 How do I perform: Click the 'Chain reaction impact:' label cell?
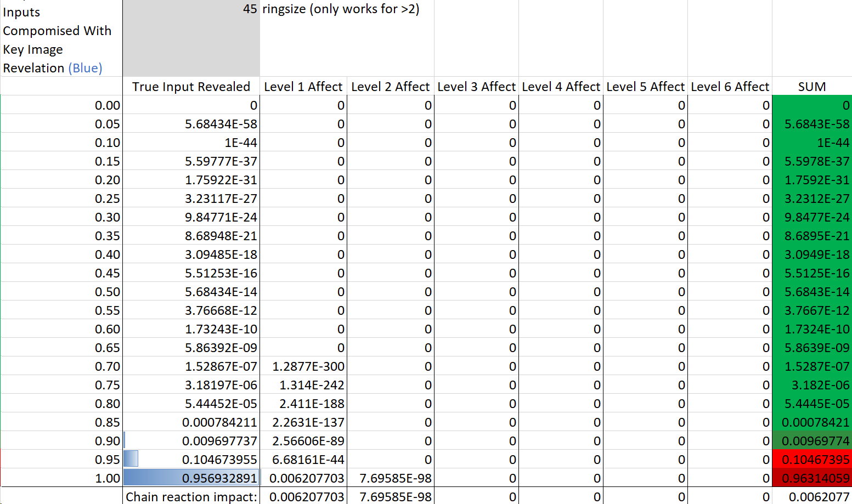191,496
